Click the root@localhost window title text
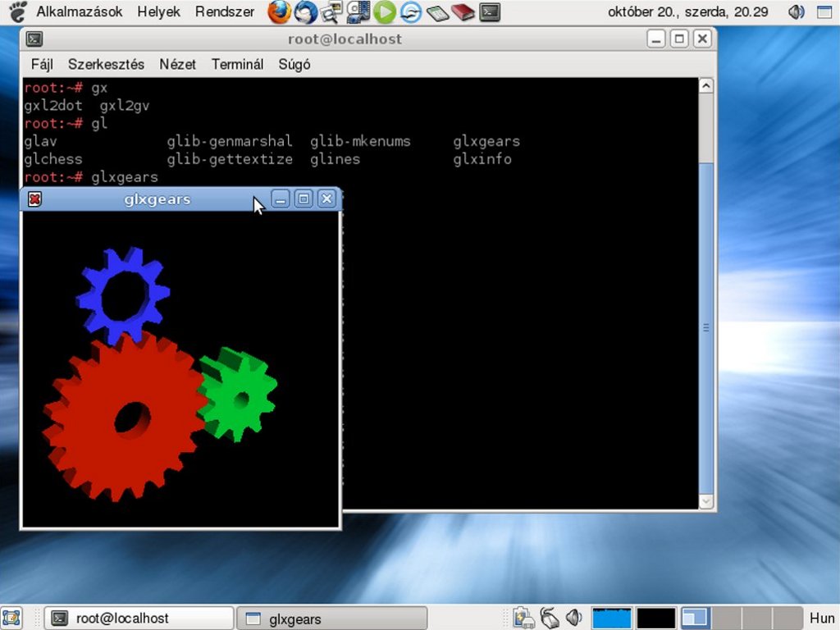Viewport: 840px width, 630px height. coord(345,39)
